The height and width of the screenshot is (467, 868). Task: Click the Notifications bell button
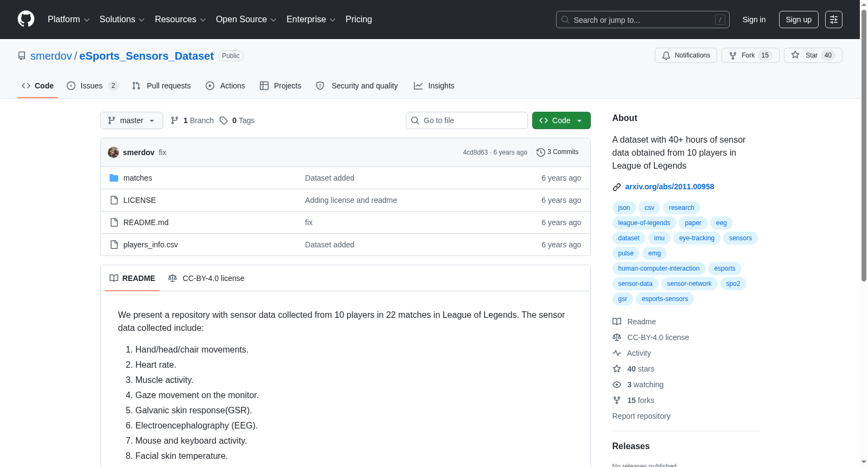pos(686,55)
